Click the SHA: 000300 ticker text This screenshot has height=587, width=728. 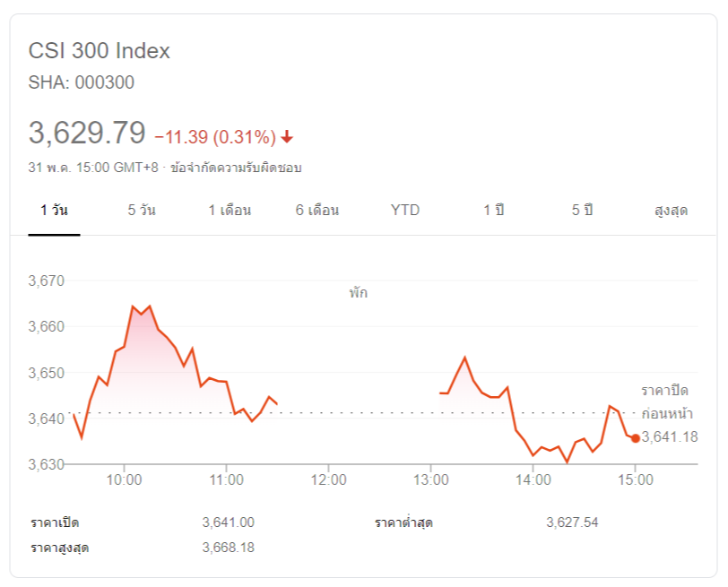click(x=82, y=82)
